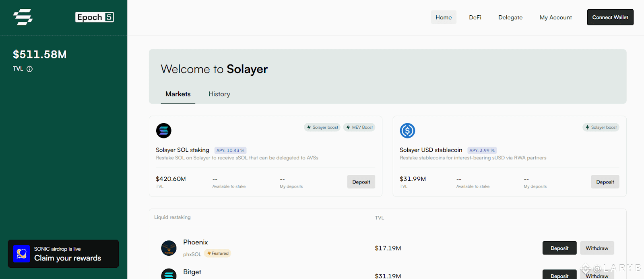Click the Solayer USD stablecoin title
Viewport: 644px width, 279px height.
tap(431, 150)
